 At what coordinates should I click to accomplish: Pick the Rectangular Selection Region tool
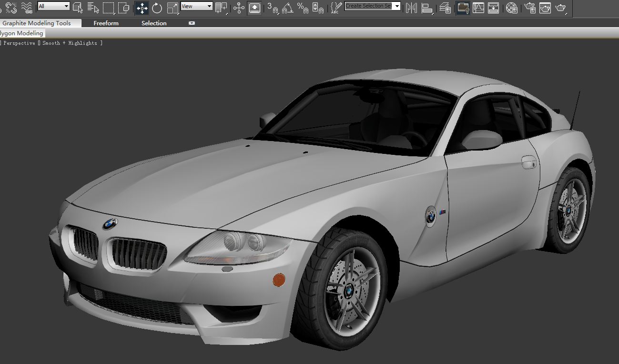pos(109,7)
